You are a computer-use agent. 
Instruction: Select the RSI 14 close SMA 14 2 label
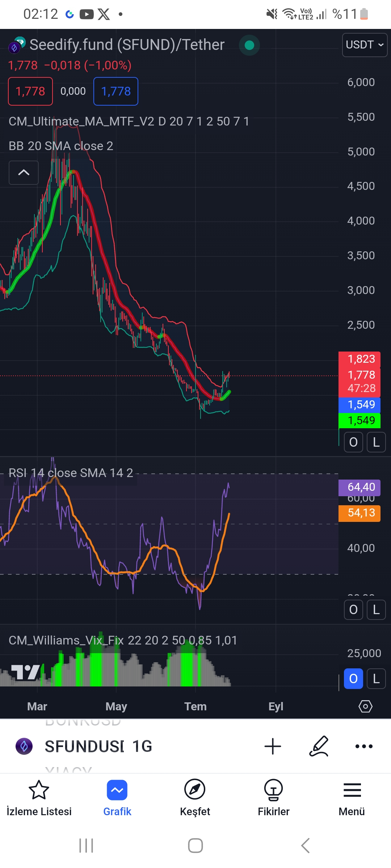(x=71, y=473)
